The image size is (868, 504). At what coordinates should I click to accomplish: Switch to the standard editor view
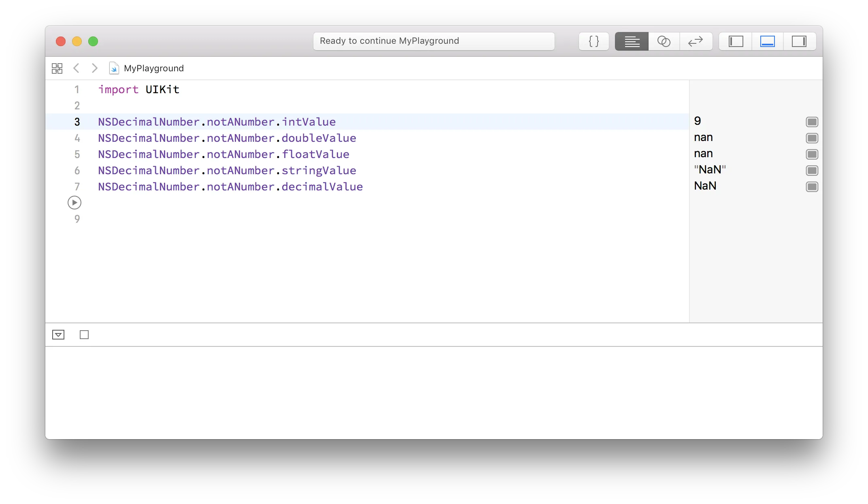[632, 41]
